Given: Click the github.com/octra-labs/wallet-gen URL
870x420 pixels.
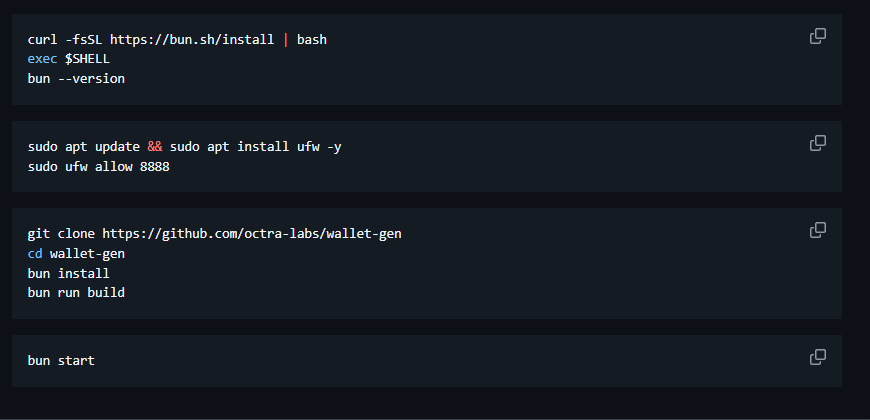Looking at the screenshot, I should (x=252, y=234).
